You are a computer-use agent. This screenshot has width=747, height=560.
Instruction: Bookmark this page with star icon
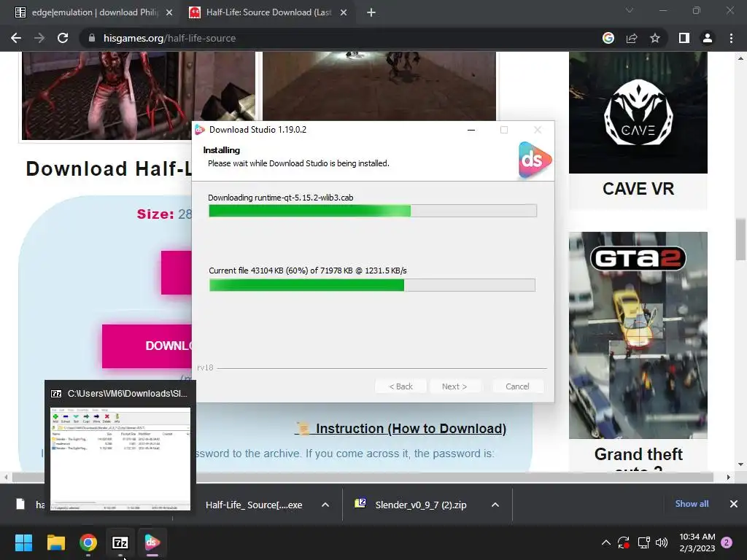click(655, 38)
